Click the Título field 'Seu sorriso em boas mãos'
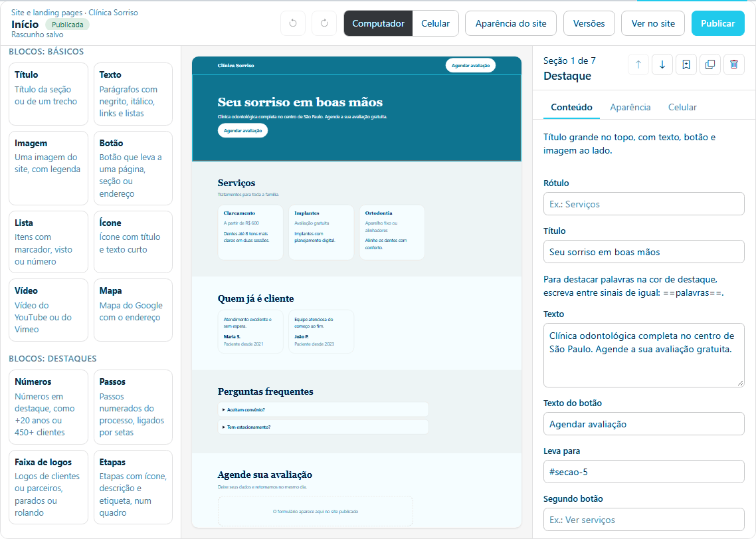The image size is (756, 539). coord(644,252)
